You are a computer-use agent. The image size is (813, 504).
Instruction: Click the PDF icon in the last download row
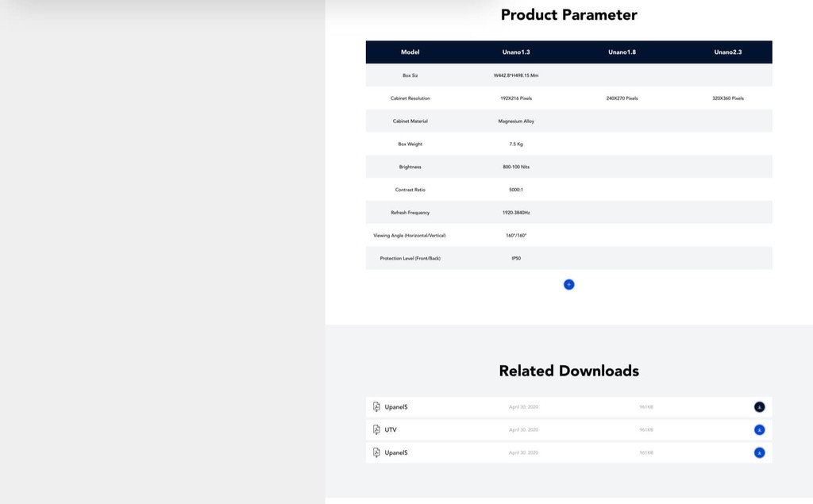[376, 453]
